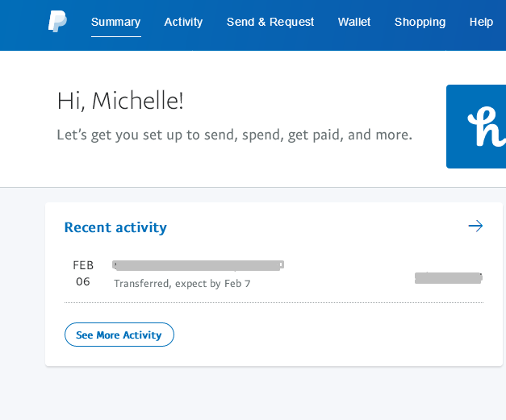Click the 'Hi, Michelle!' greeting
Viewport: 506px width, 420px height.
(x=120, y=101)
